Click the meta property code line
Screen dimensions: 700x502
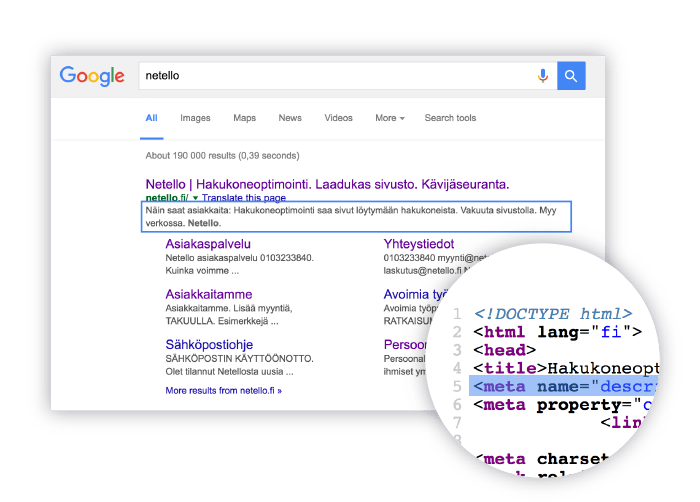click(562, 405)
